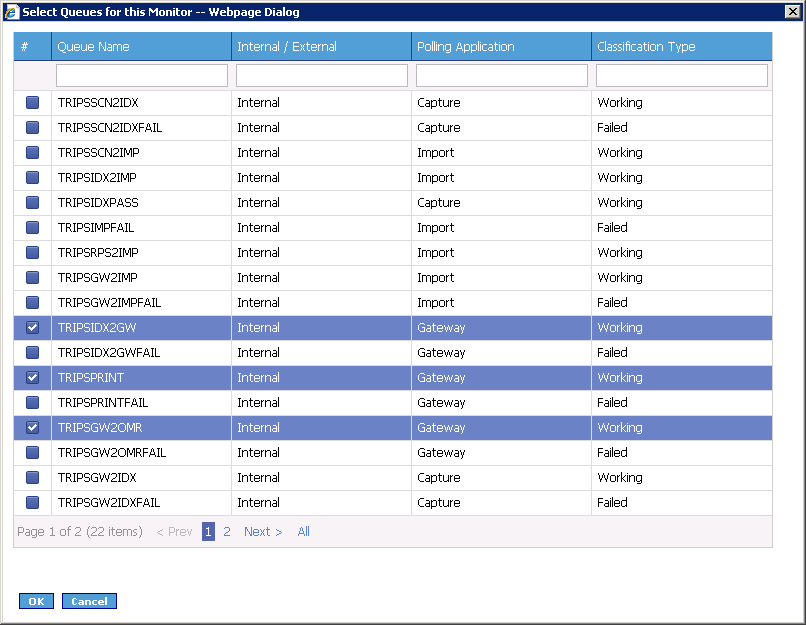This screenshot has width=806, height=625.
Task: Go to page 2 of queues
Action: pos(227,532)
